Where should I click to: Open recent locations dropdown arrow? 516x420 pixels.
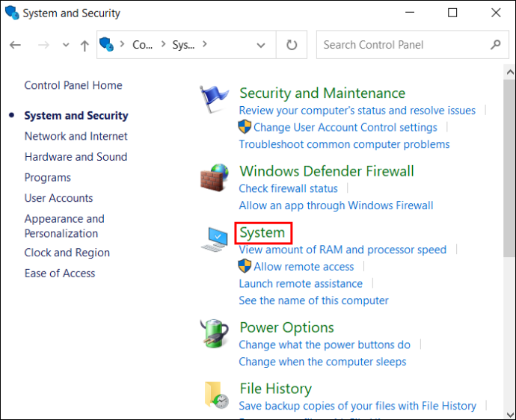pos(66,45)
